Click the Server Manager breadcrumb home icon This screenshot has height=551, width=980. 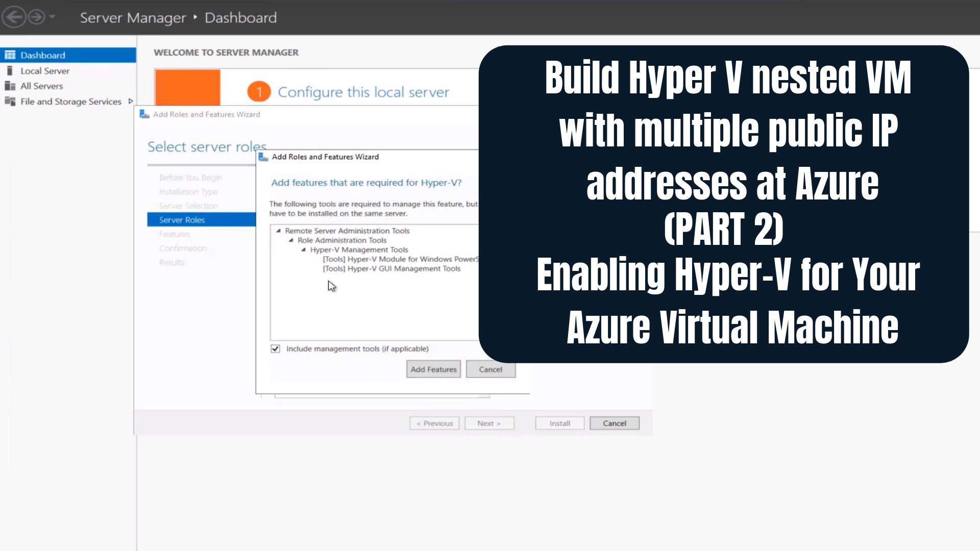(x=132, y=17)
